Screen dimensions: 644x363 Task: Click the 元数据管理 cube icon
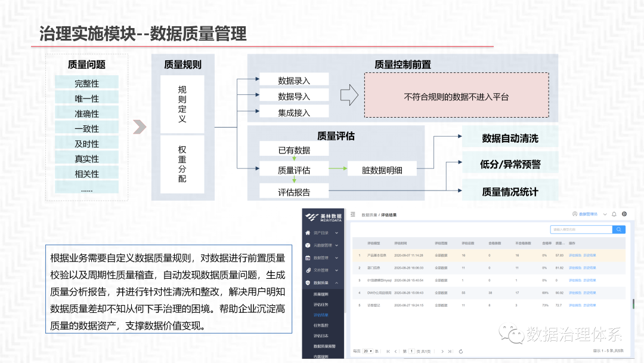point(306,244)
